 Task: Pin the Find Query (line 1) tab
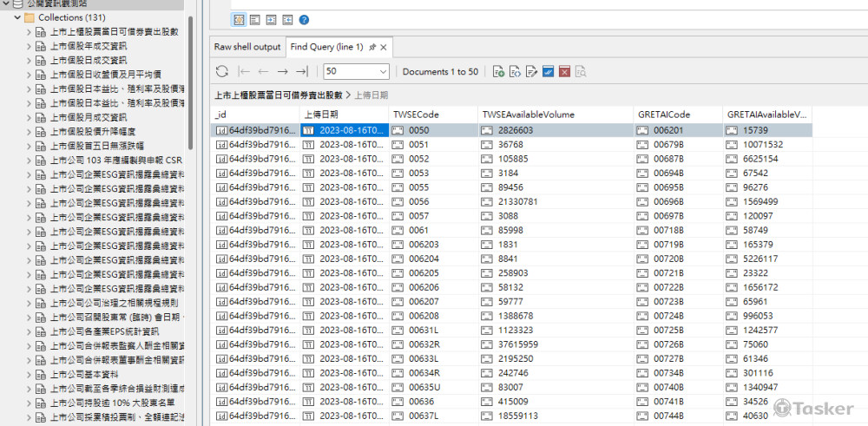point(372,47)
